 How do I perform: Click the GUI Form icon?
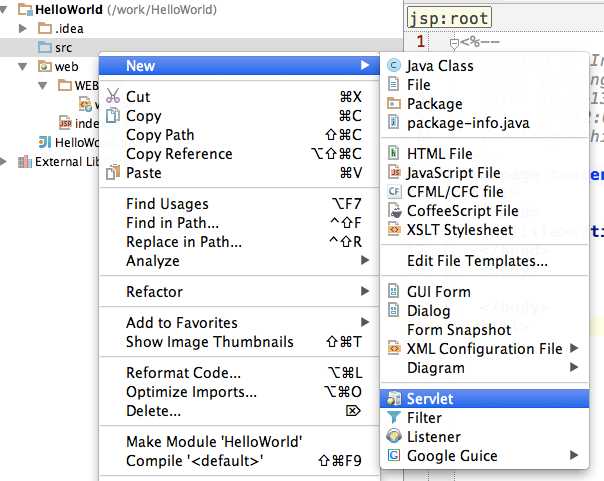point(393,291)
